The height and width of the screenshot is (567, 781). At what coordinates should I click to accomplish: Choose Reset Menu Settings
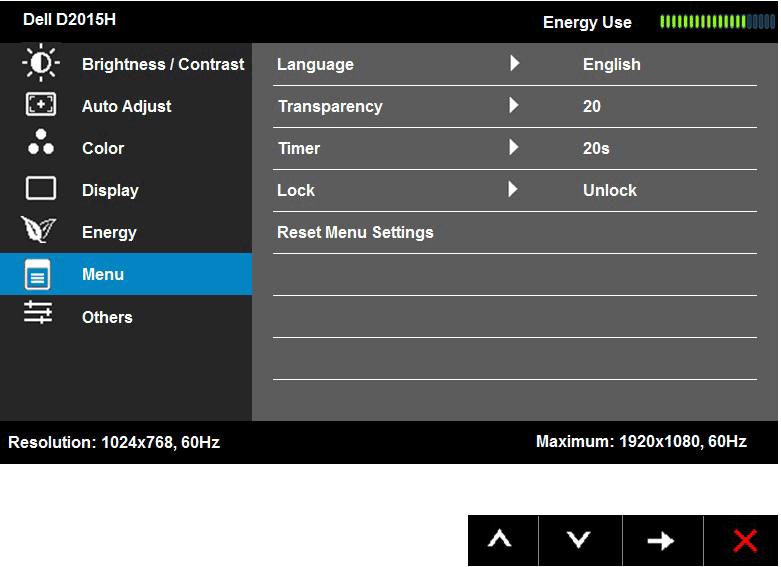(x=355, y=233)
